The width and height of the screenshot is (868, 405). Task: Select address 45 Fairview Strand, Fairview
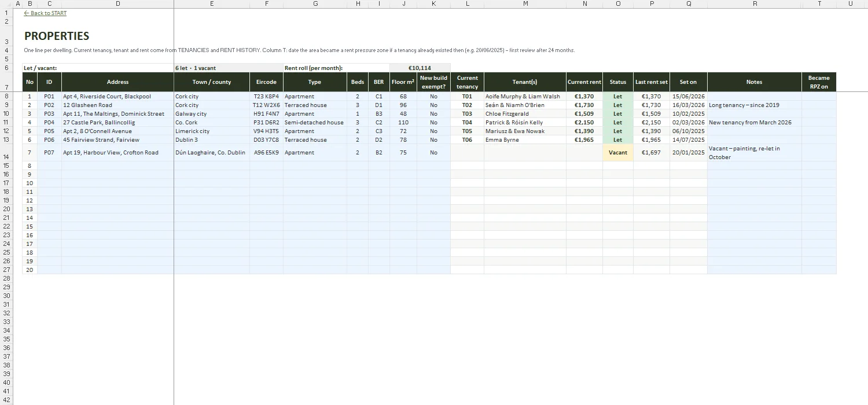(117, 140)
